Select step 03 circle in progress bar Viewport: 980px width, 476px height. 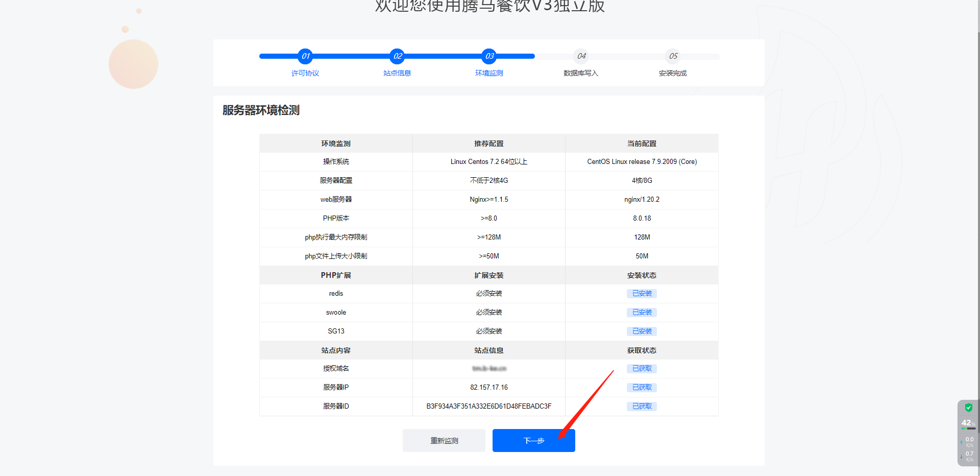tap(489, 56)
